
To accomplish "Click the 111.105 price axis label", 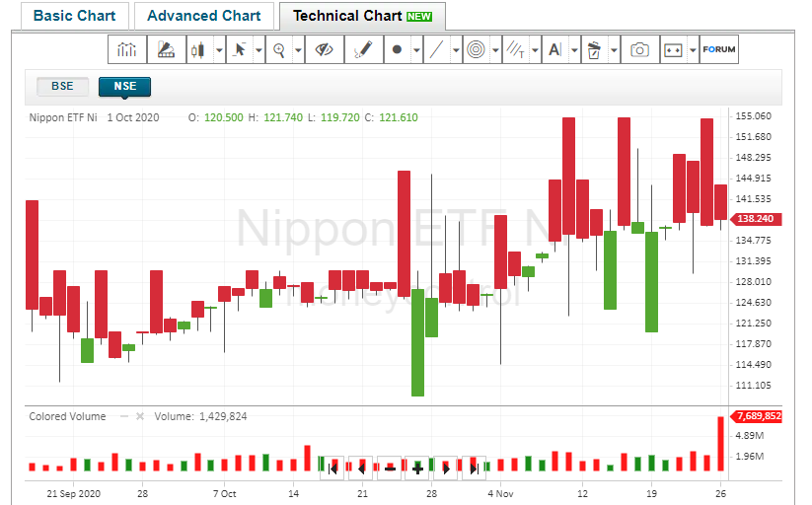I will point(754,386).
